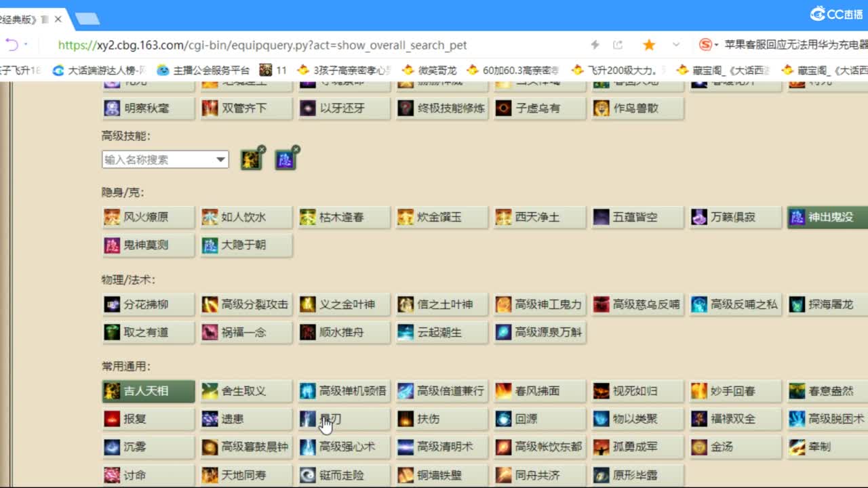This screenshot has height=488, width=868.
Task: Select the 如人饮水 skill
Action: (x=246, y=218)
